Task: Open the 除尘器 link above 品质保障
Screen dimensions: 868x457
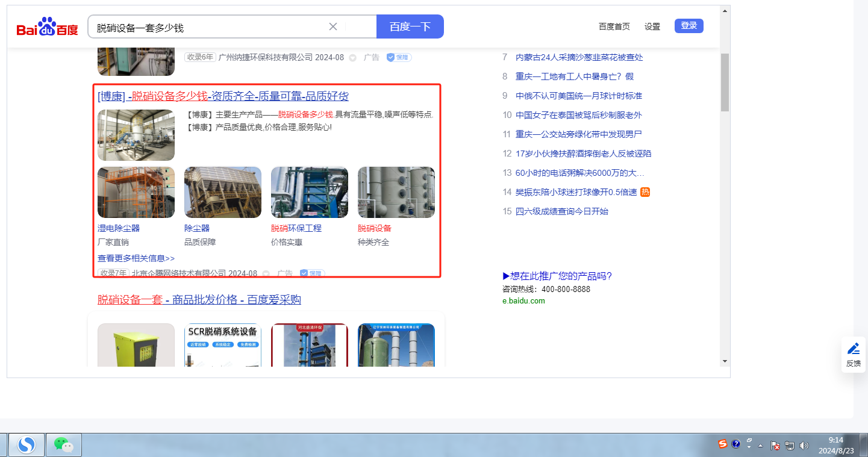Action: pos(197,228)
